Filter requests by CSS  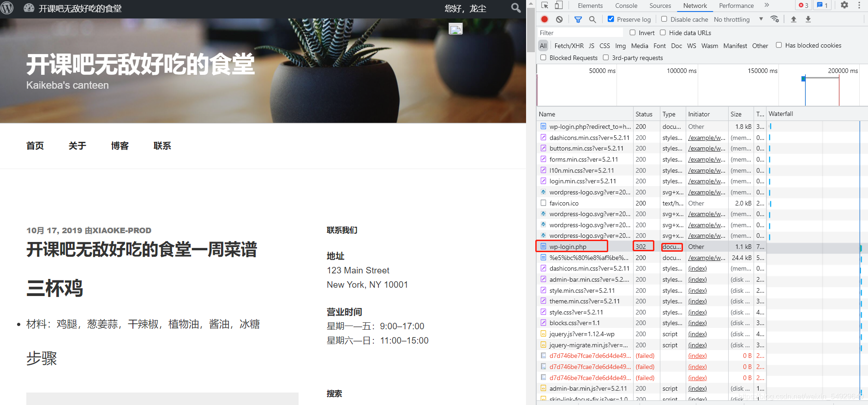click(x=605, y=45)
